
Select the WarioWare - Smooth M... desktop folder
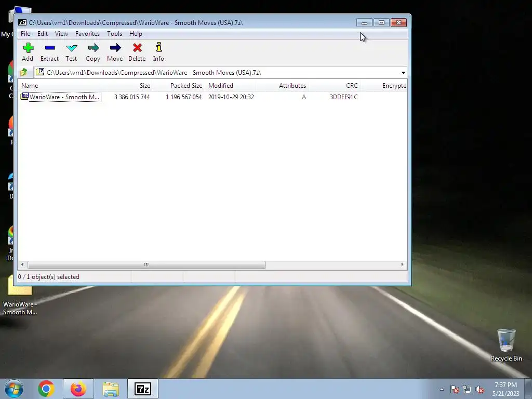20,296
